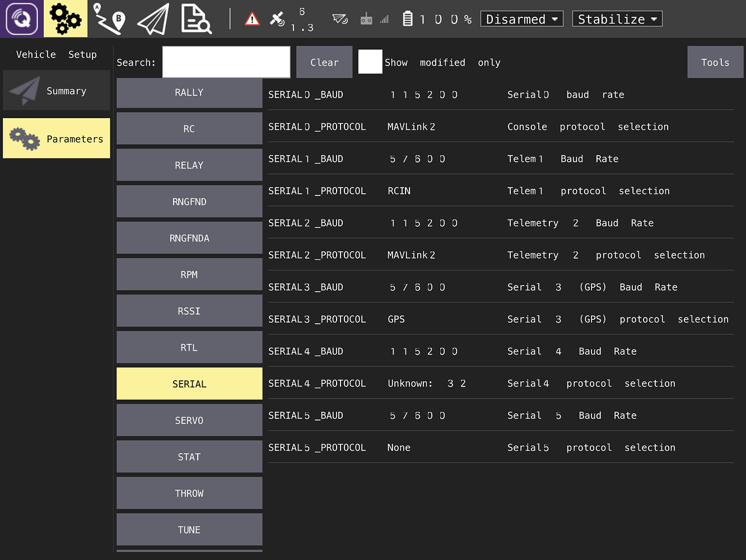746x560 pixels.
Task: Click the parameter Search input field
Action: click(226, 62)
